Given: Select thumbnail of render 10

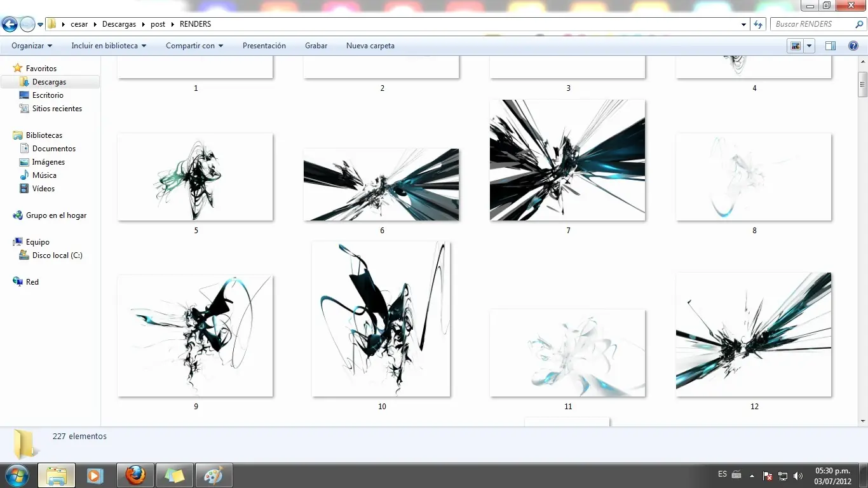Looking at the screenshot, I should pos(381,319).
